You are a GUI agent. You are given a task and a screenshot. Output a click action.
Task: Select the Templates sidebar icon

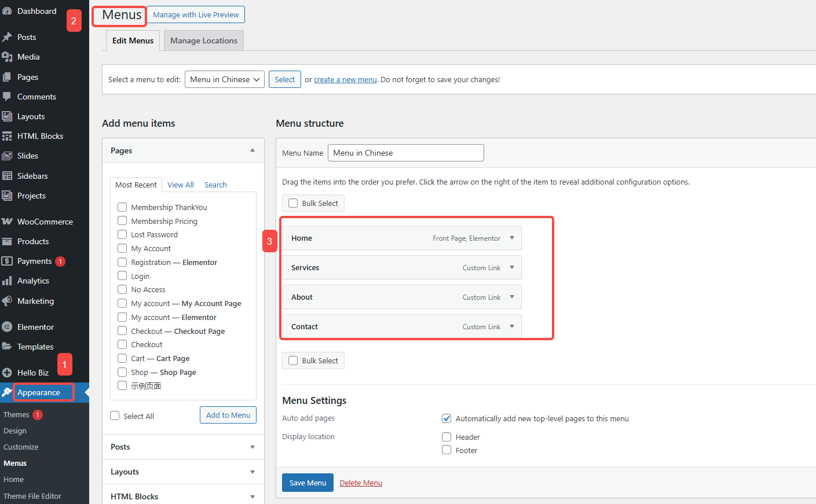point(8,346)
